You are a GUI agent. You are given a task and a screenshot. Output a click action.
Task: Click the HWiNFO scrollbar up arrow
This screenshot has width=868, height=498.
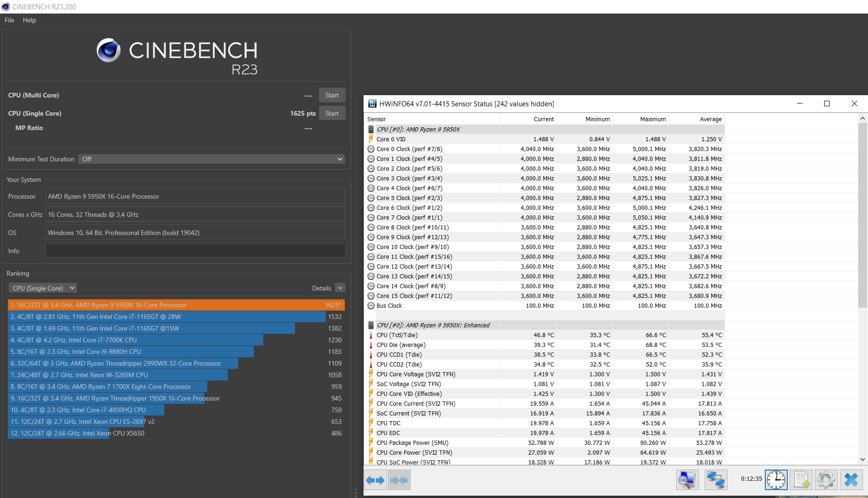(x=862, y=118)
